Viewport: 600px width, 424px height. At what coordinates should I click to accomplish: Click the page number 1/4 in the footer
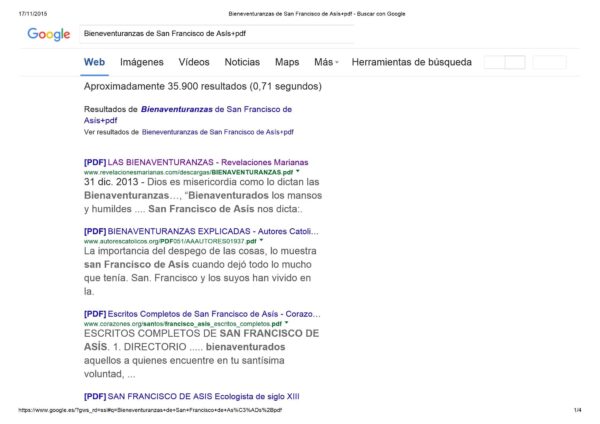coord(577,410)
